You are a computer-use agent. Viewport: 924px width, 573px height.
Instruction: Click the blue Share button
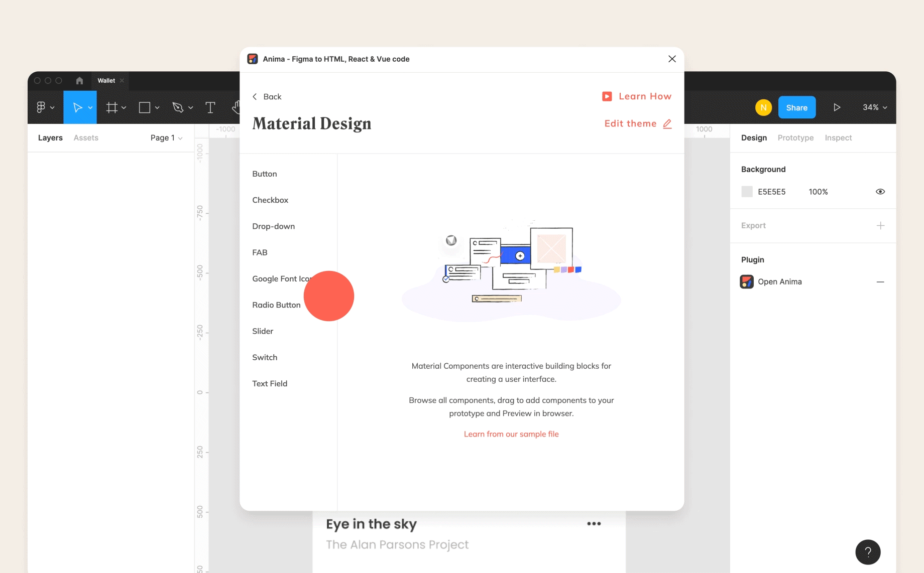(x=796, y=107)
